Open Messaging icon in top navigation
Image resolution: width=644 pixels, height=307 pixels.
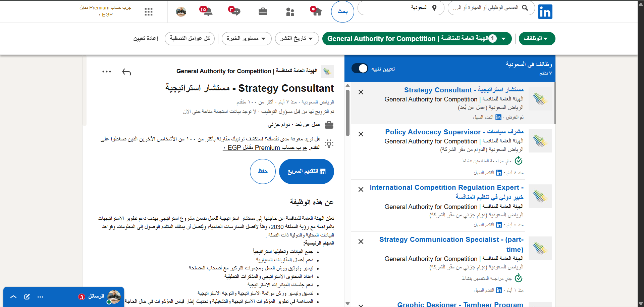[x=234, y=11]
